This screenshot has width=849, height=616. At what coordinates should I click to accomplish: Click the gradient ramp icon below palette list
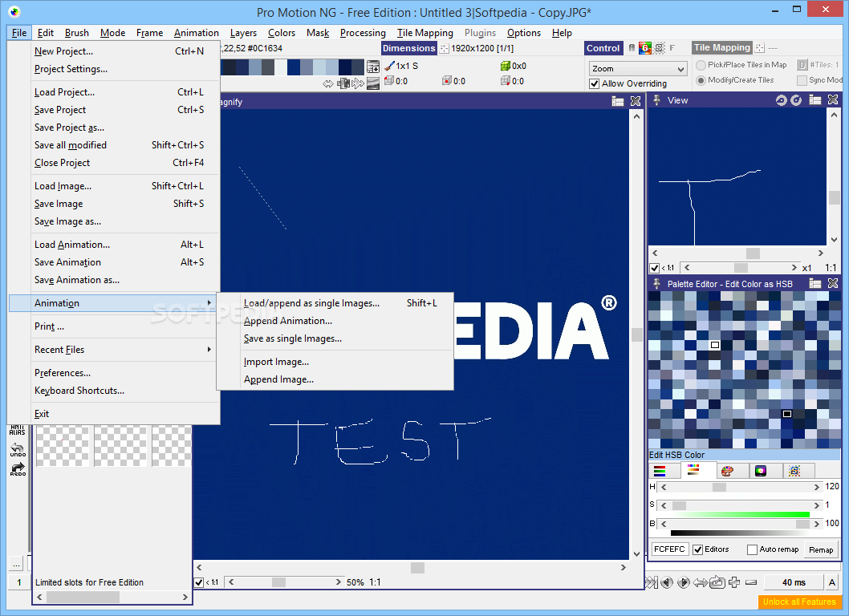click(373, 83)
